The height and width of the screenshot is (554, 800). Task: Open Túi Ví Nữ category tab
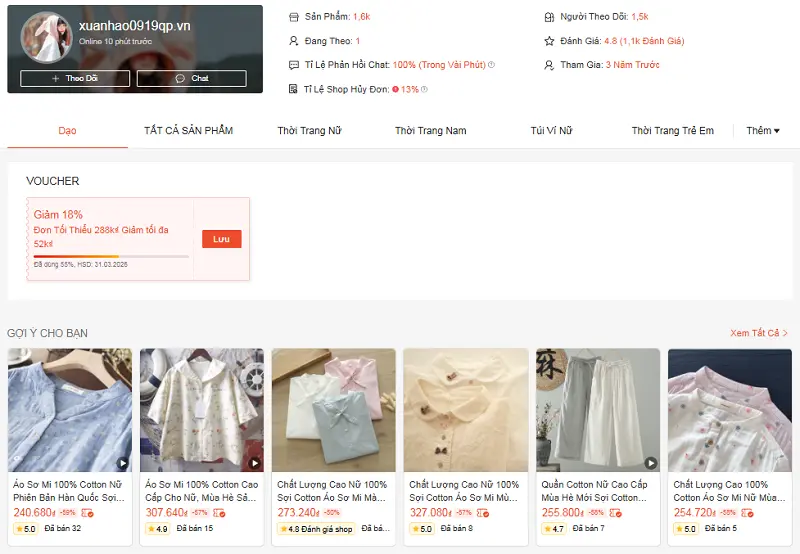(552, 131)
